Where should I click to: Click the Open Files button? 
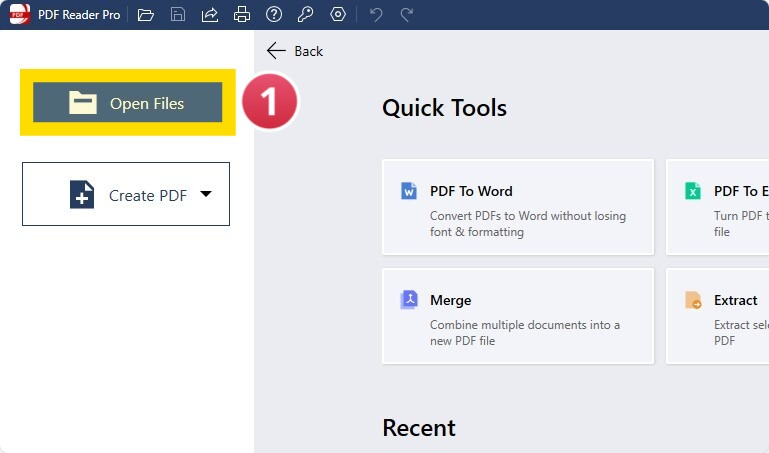pos(128,102)
